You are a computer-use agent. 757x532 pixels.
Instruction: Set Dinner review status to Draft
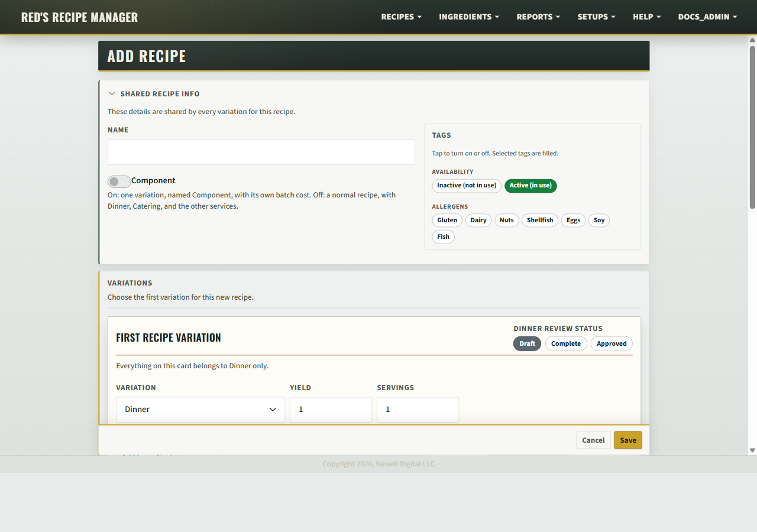[527, 344]
